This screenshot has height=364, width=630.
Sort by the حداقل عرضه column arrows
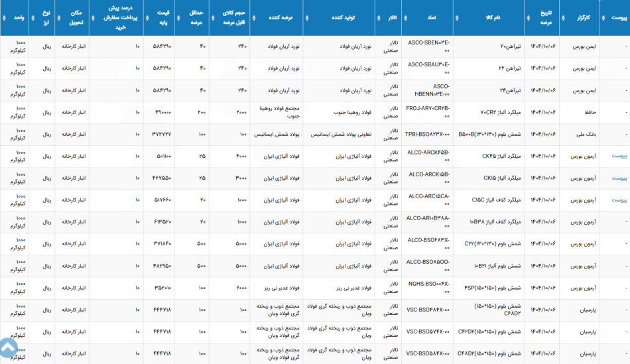pos(178,18)
